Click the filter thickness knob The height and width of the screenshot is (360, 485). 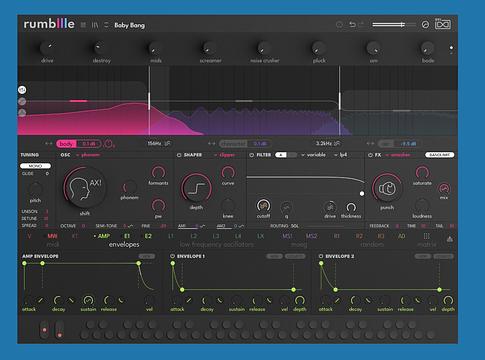point(351,208)
